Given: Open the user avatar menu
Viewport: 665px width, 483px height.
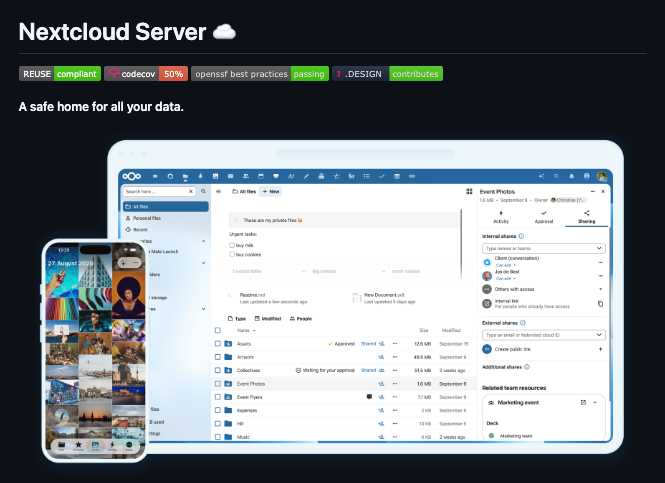Looking at the screenshot, I should point(602,176).
